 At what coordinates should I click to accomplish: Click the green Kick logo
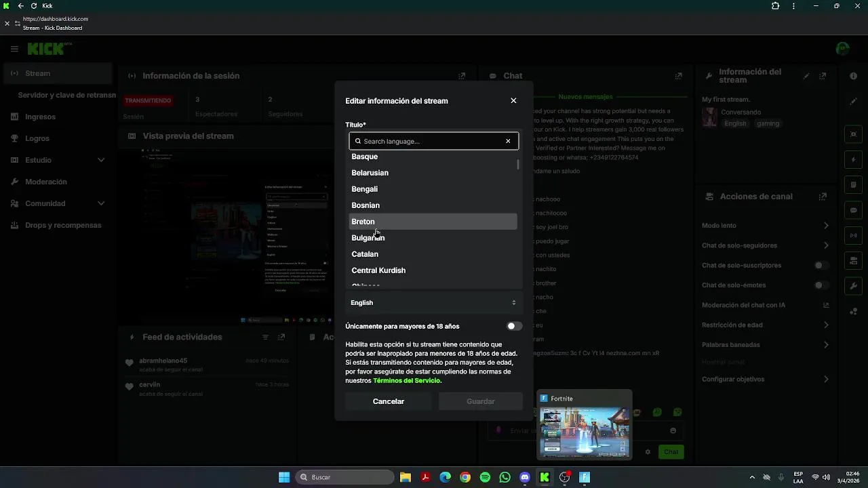pos(45,49)
